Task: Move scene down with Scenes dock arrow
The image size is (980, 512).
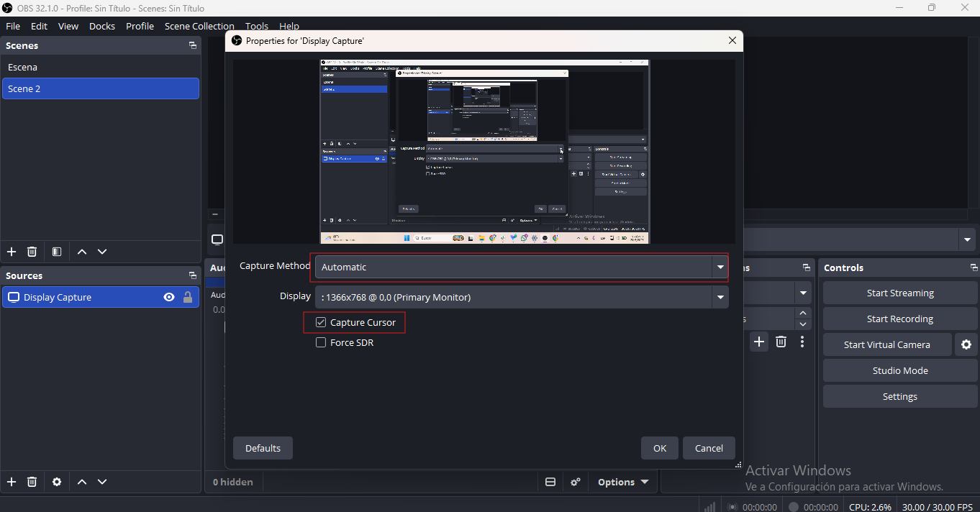Action: (x=102, y=252)
